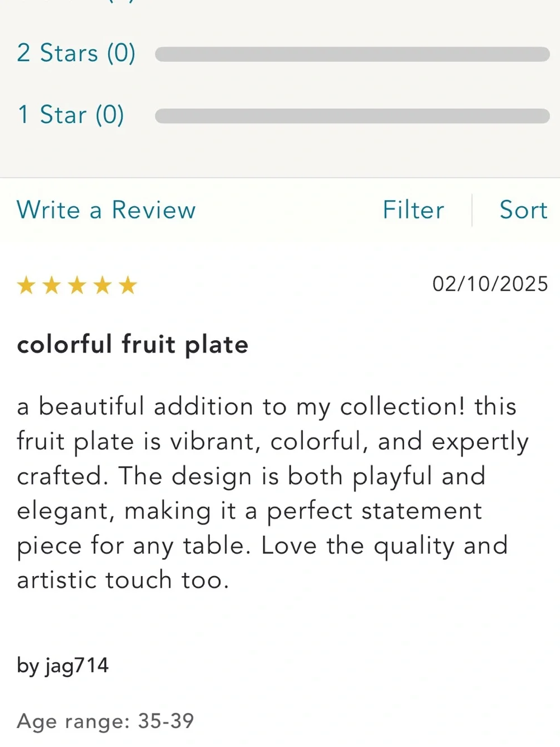Filter reviews by 1 Star (0)
Screen dimensions: 560x747
71,115
